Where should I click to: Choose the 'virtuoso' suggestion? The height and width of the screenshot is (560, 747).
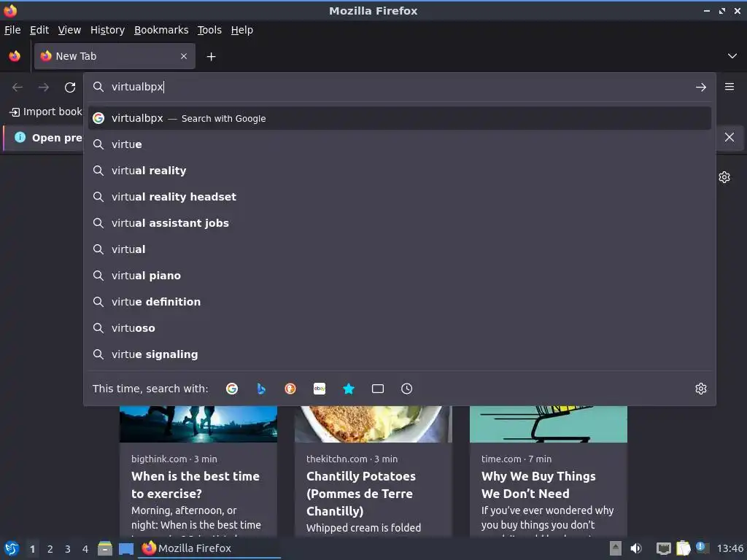(x=399, y=328)
